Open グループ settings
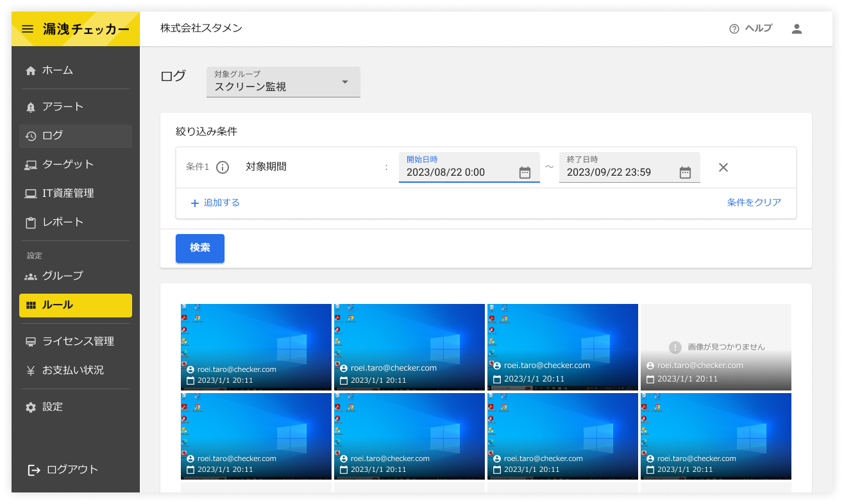 [x=76, y=276]
